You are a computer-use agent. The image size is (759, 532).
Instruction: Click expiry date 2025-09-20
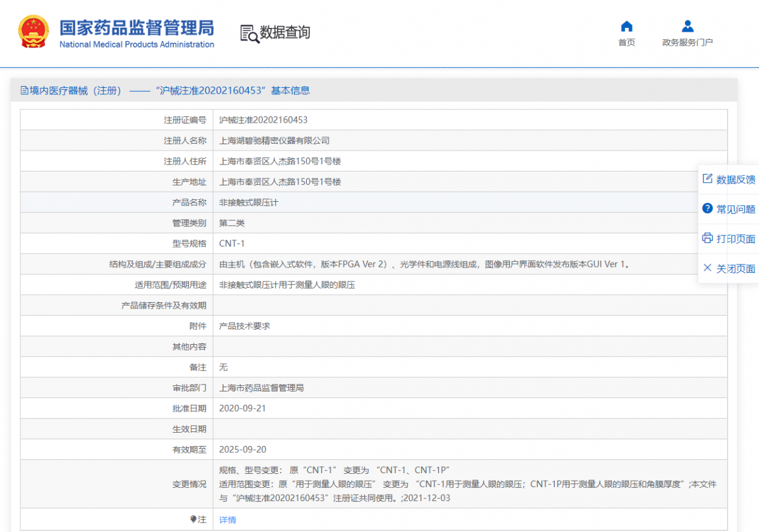pos(242,449)
